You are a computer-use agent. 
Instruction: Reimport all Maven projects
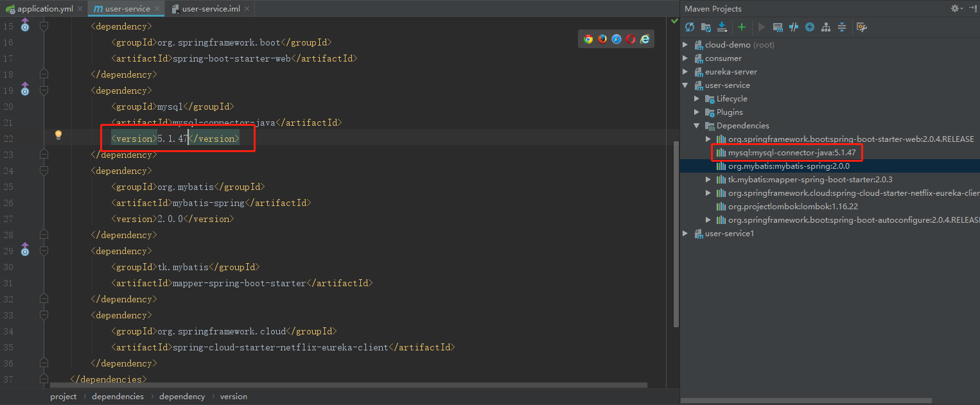click(x=689, y=27)
